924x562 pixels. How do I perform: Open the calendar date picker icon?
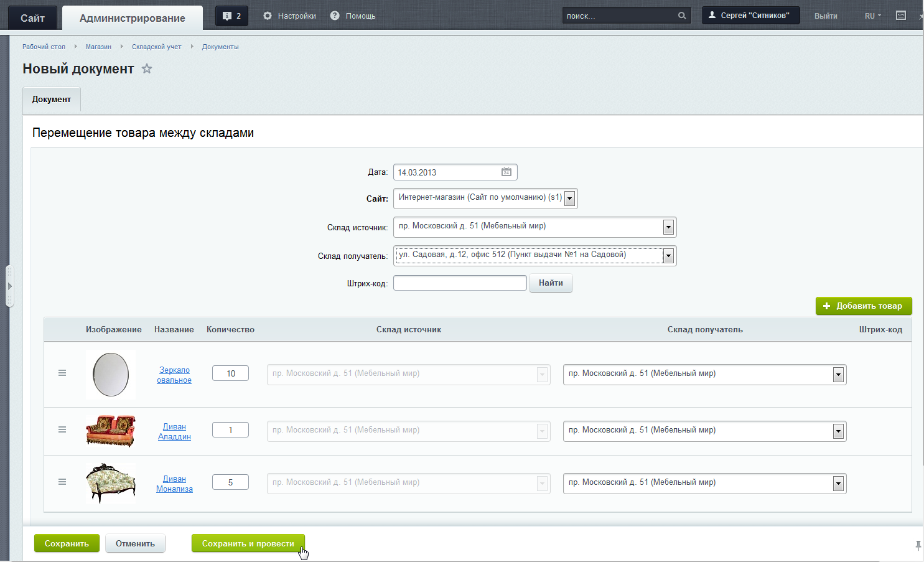click(506, 172)
